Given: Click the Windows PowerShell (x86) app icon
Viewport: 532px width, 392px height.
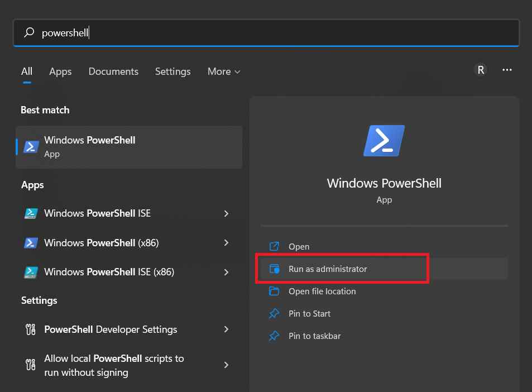Looking at the screenshot, I should (x=31, y=243).
